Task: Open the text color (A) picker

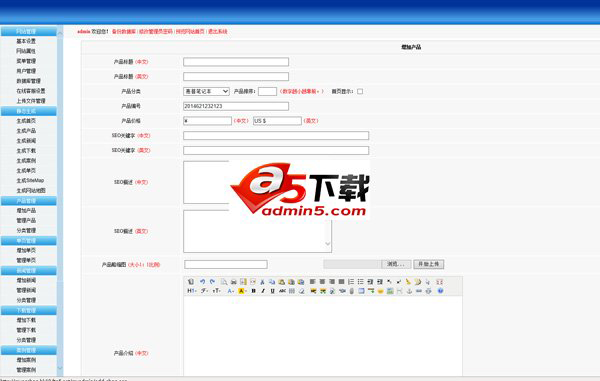Action: click(x=230, y=291)
